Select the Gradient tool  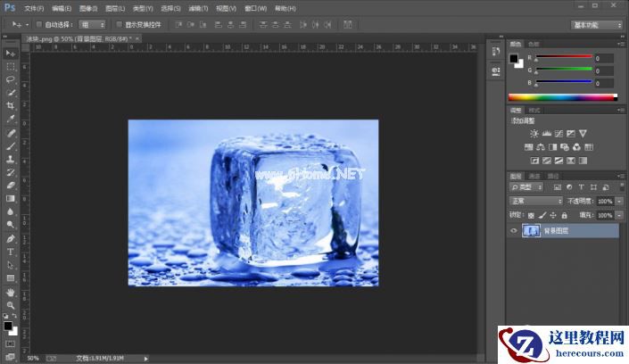tap(11, 199)
